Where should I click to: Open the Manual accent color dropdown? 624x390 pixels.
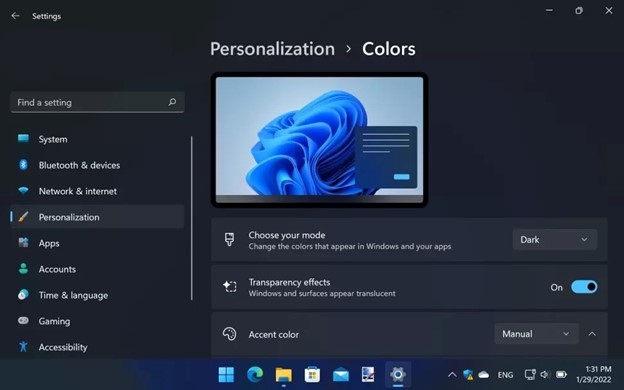(x=536, y=334)
